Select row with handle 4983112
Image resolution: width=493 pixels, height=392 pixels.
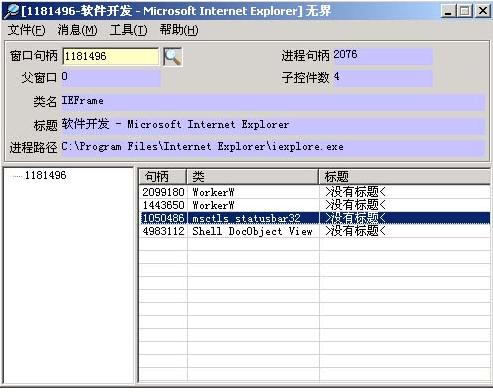[315, 231]
